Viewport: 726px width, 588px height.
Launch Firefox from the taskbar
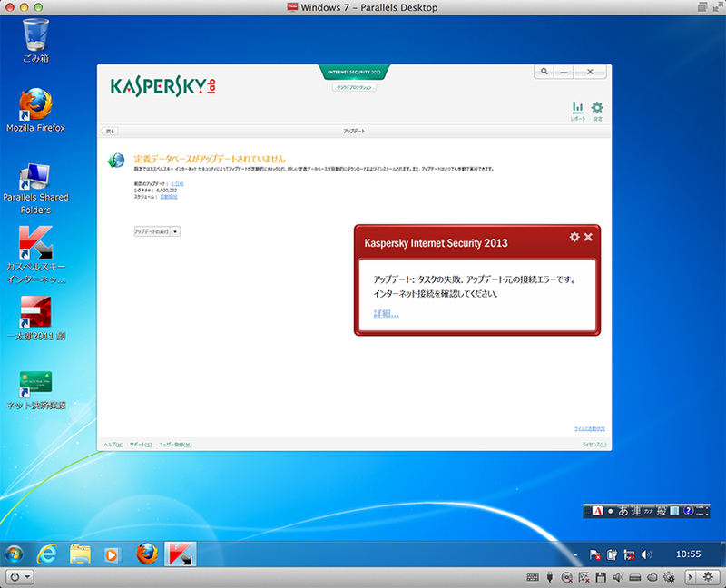point(147,554)
